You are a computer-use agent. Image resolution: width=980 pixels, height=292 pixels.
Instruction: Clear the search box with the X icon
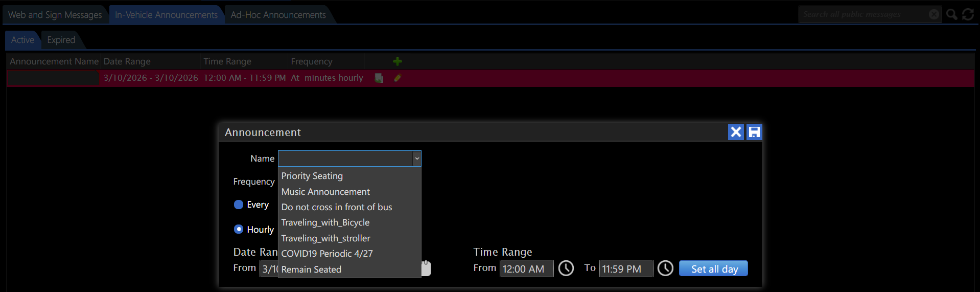(x=934, y=14)
